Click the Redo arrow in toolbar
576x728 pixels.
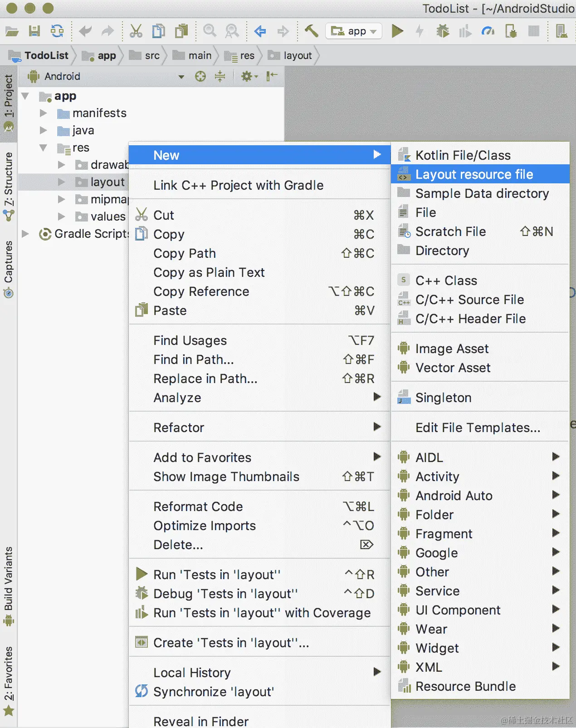click(x=107, y=31)
